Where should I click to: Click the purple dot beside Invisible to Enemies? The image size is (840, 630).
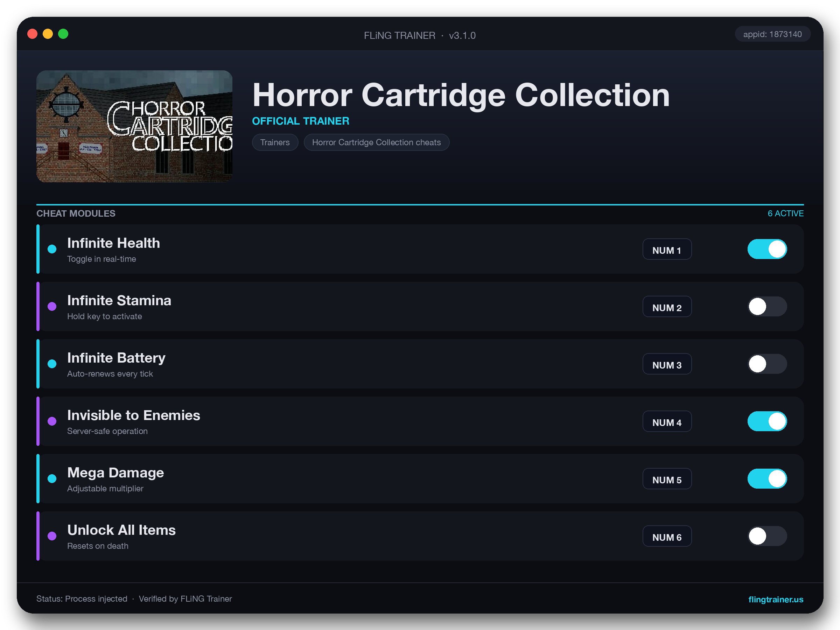point(52,421)
